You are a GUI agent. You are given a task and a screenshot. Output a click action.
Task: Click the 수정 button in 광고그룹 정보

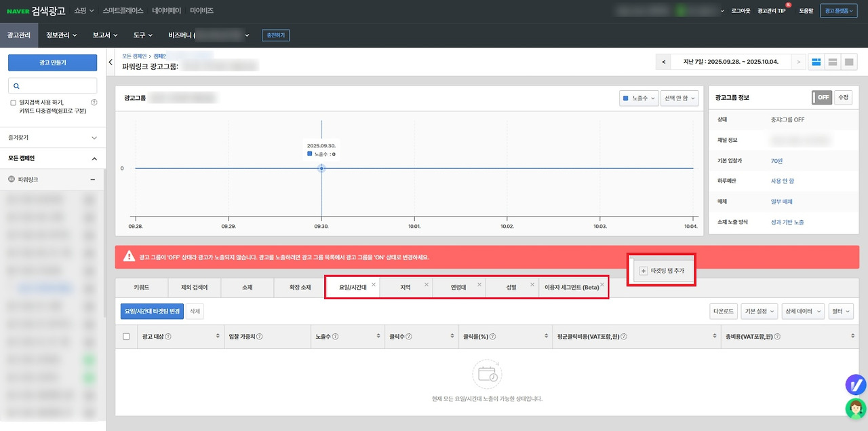pos(843,97)
